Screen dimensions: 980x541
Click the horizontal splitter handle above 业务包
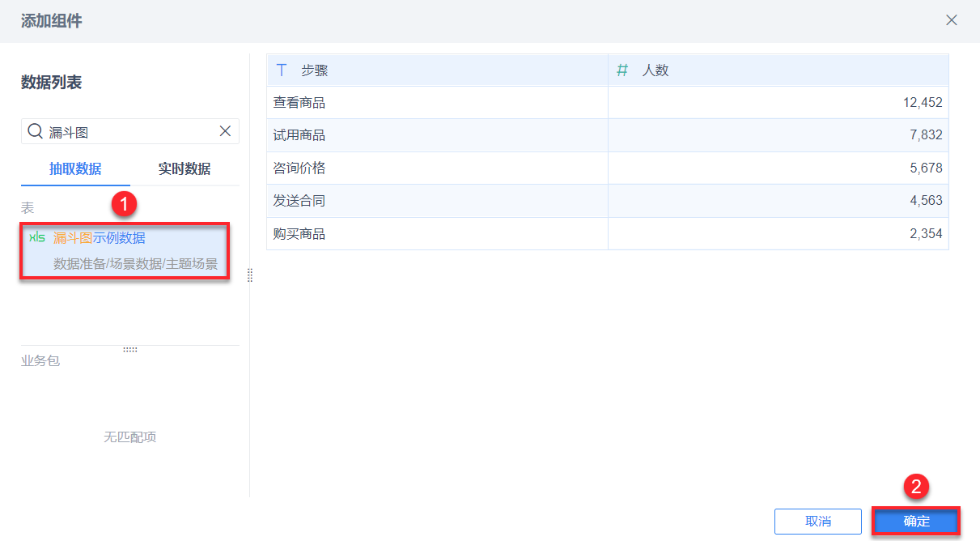tap(130, 349)
